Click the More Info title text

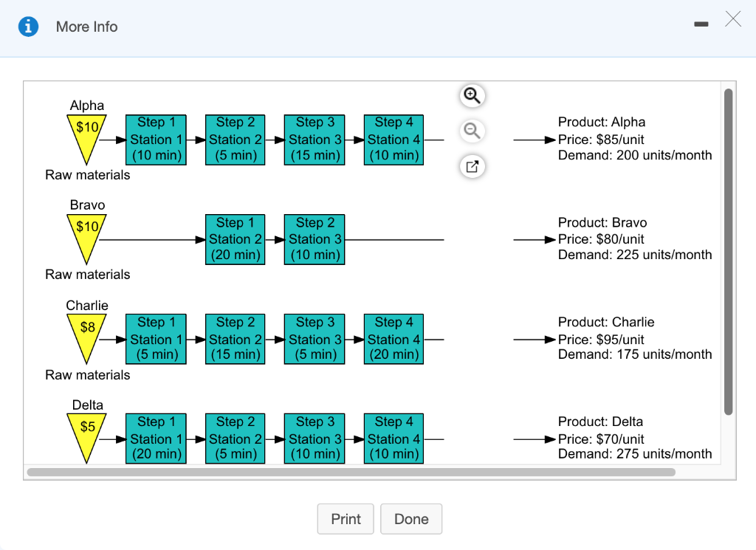point(87,27)
